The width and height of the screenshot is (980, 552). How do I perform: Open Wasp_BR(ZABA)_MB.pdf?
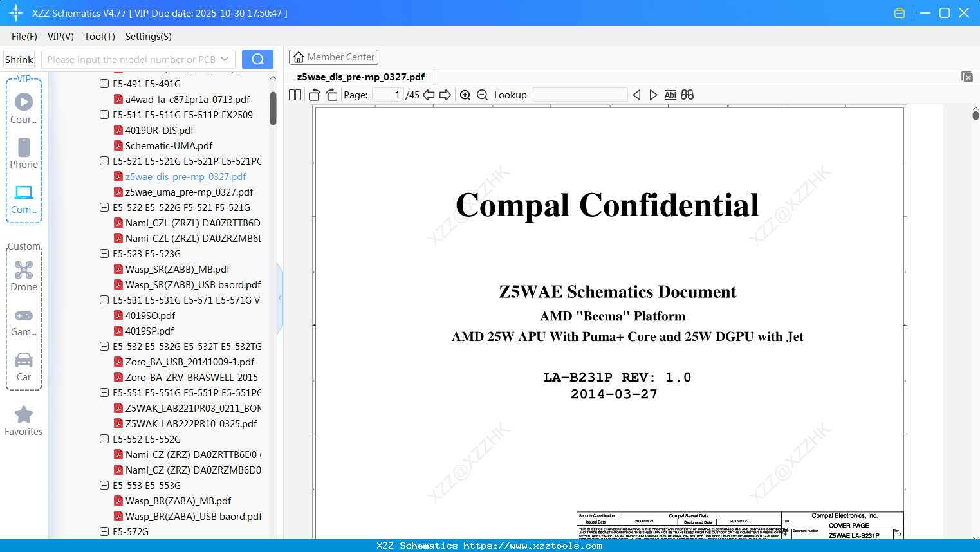click(178, 501)
